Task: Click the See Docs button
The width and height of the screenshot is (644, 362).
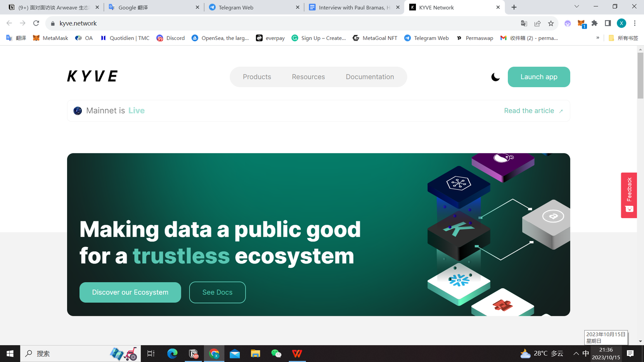Action: tap(217, 292)
